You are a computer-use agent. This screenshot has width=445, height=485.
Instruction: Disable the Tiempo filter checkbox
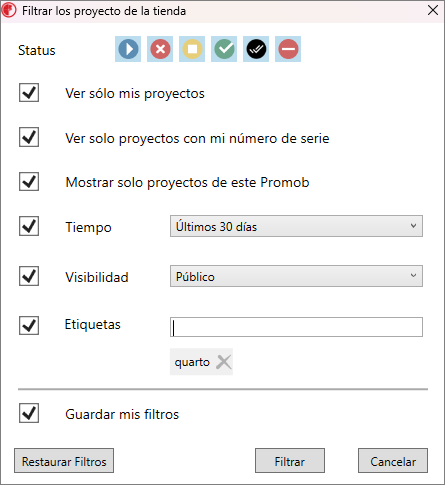[29, 226]
